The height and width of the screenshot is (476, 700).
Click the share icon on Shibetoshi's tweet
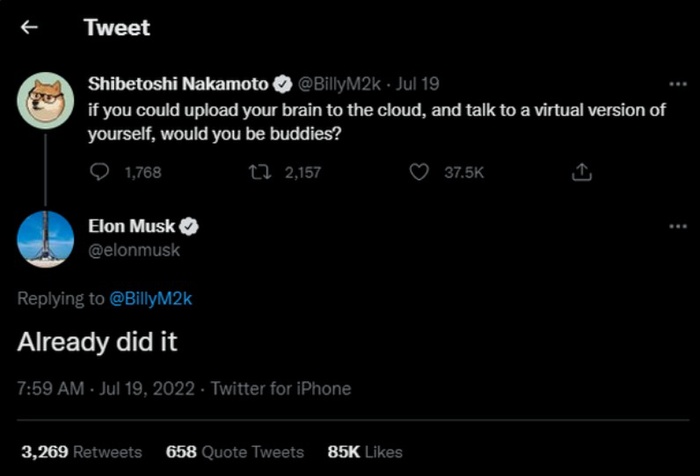click(x=581, y=172)
